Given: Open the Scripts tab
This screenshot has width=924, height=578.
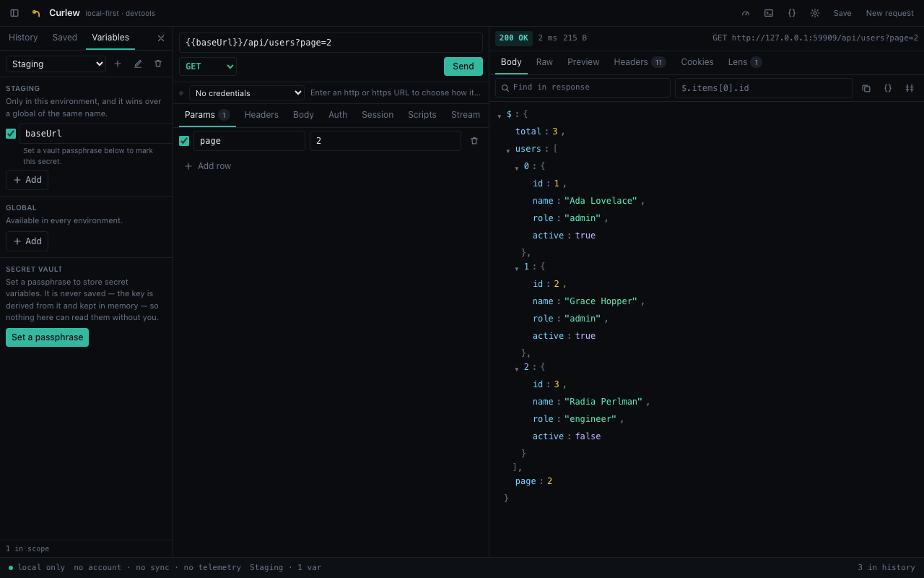Looking at the screenshot, I should (x=422, y=115).
